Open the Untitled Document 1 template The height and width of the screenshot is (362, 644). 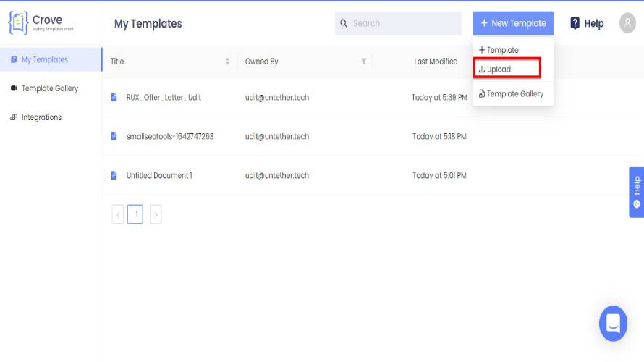[159, 175]
